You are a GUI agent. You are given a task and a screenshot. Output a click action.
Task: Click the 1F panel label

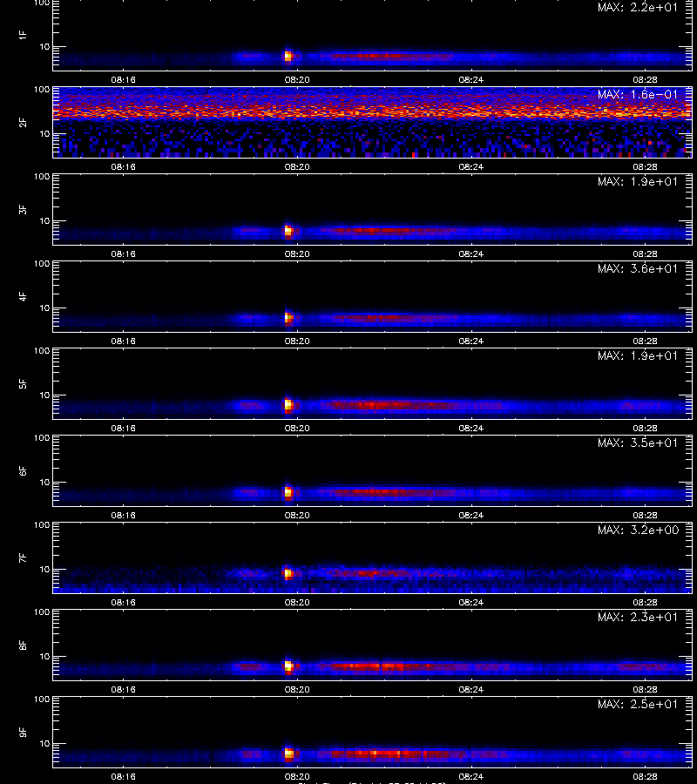pyautogui.click(x=23, y=35)
